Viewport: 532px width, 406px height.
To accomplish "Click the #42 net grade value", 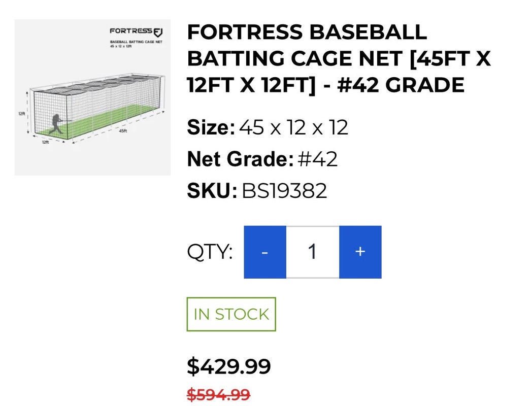I will pyautogui.click(x=317, y=159).
